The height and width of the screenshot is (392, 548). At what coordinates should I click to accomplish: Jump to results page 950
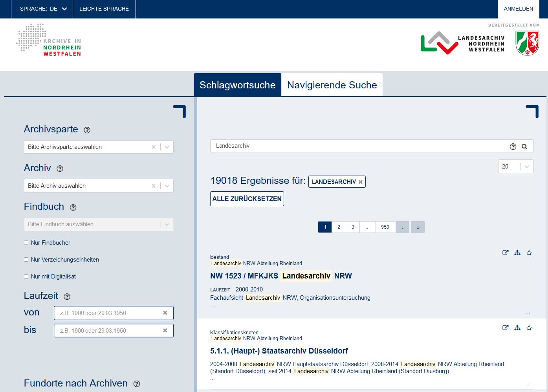pyautogui.click(x=385, y=227)
